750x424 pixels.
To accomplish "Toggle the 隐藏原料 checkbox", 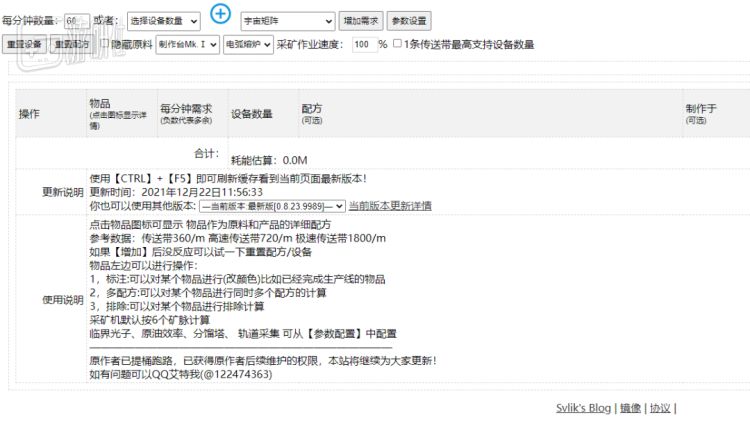I will pyautogui.click(x=104, y=44).
